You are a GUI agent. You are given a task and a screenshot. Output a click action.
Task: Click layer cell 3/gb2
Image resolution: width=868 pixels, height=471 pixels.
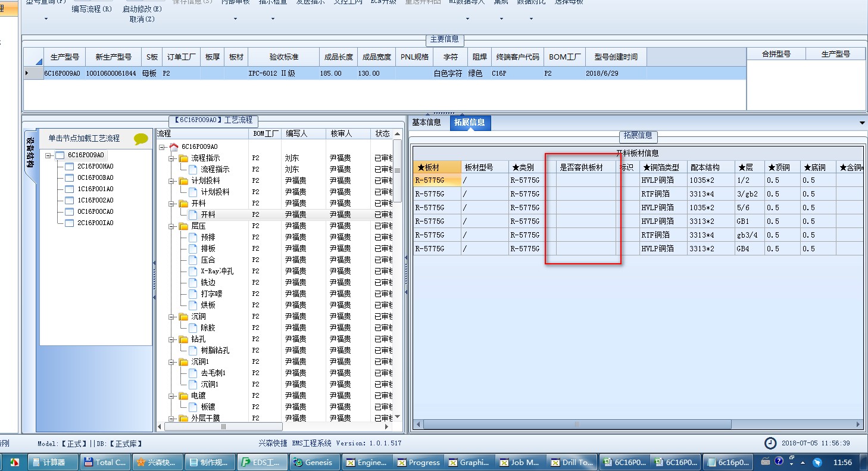750,194
